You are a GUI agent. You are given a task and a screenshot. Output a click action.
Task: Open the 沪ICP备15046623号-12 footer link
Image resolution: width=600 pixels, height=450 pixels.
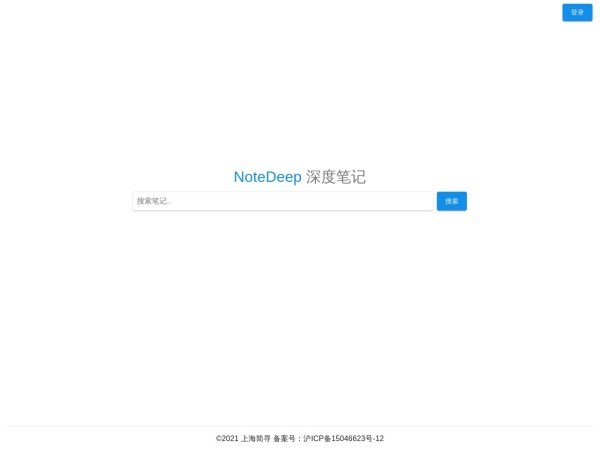343,439
